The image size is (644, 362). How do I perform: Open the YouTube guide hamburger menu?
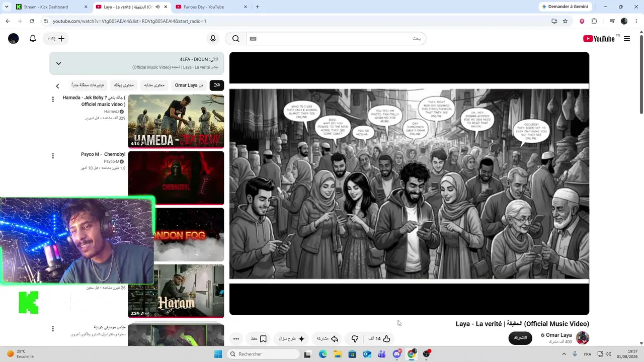[x=627, y=39]
